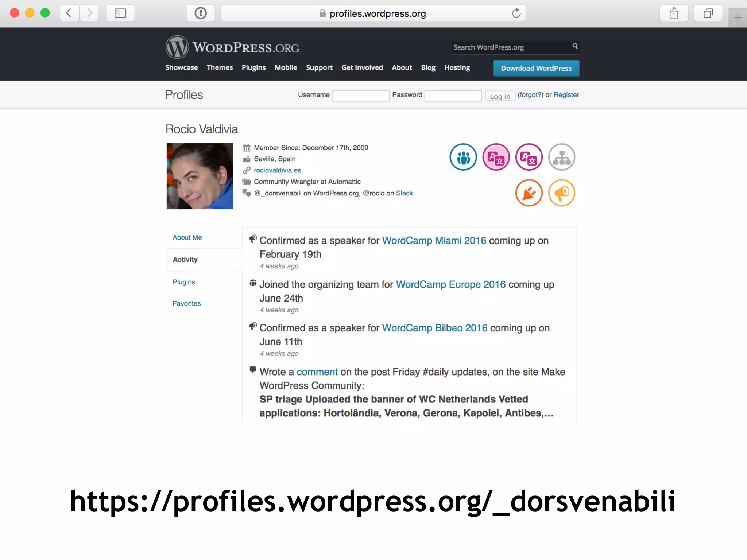Click the Log in button
The height and width of the screenshot is (560, 747).
click(500, 96)
